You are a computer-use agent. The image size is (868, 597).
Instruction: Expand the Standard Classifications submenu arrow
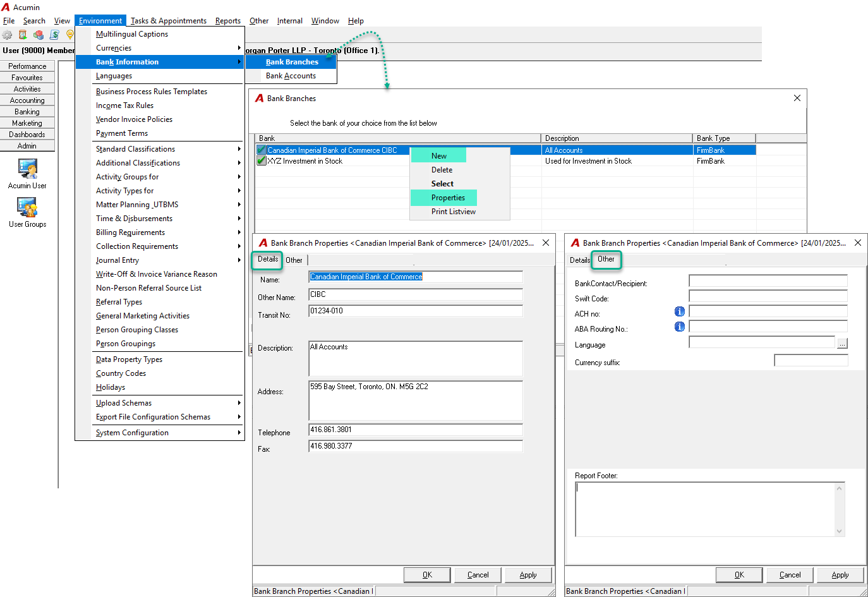239,149
